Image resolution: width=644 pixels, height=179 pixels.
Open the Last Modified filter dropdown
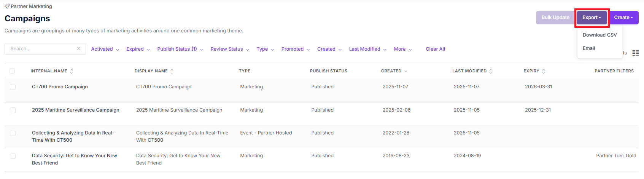pyautogui.click(x=368, y=49)
